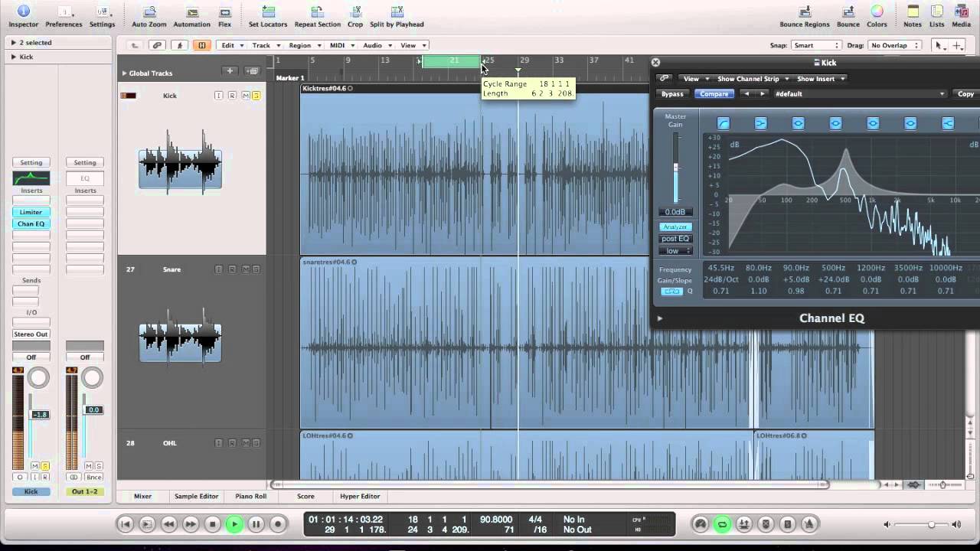
Task: Toggle the post EQ analyzer button
Action: 675,239
